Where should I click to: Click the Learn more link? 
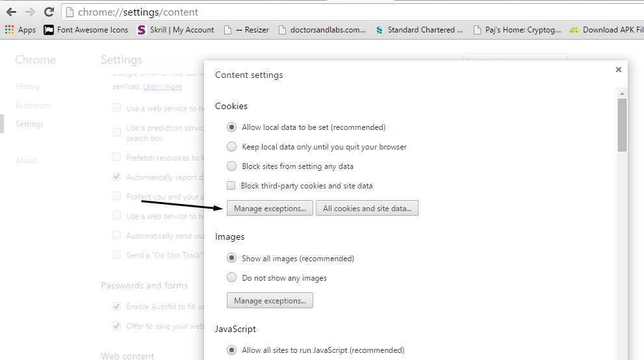point(162,86)
